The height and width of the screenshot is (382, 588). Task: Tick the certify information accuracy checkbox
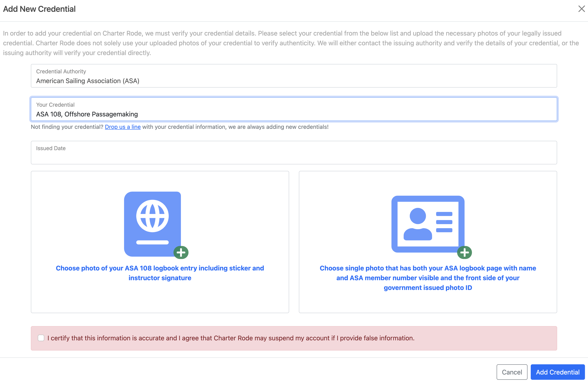click(x=41, y=338)
